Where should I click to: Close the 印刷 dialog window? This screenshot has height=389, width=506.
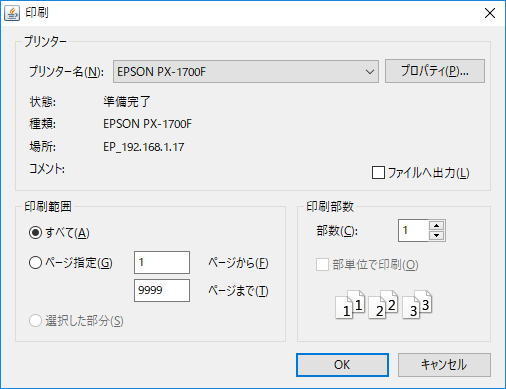pos(490,13)
